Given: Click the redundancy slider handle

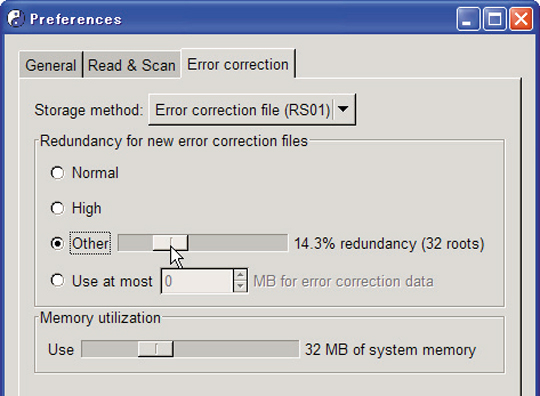Looking at the screenshot, I should [170, 243].
